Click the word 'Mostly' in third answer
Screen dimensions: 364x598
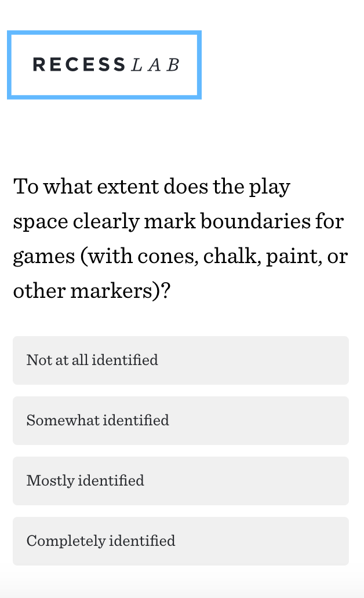point(50,481)
